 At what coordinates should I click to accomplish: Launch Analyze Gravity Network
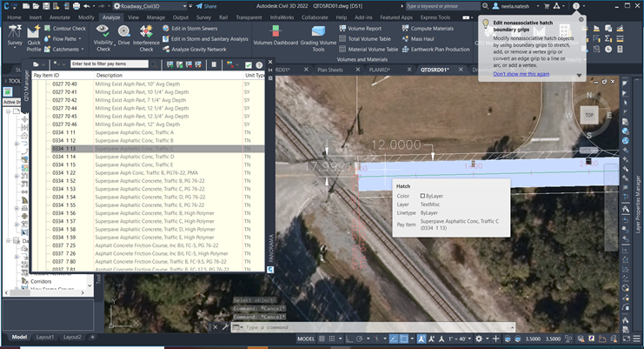pyautogui.click(x=195, y=50)
